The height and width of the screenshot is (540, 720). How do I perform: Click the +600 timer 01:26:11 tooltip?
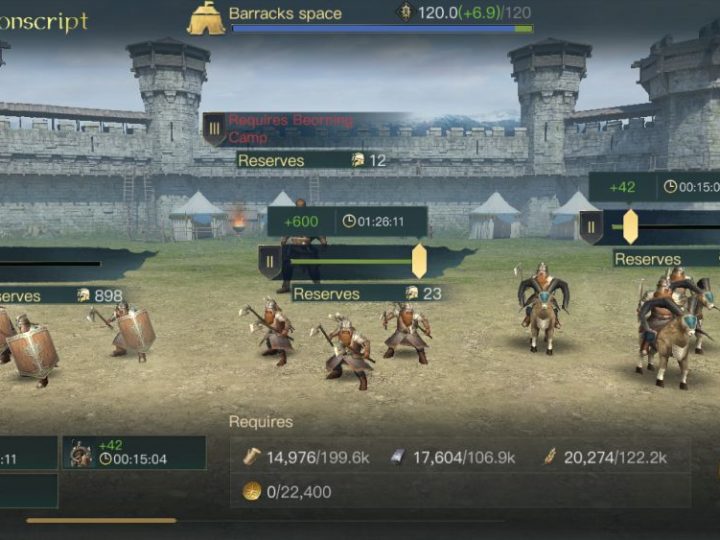348,221
